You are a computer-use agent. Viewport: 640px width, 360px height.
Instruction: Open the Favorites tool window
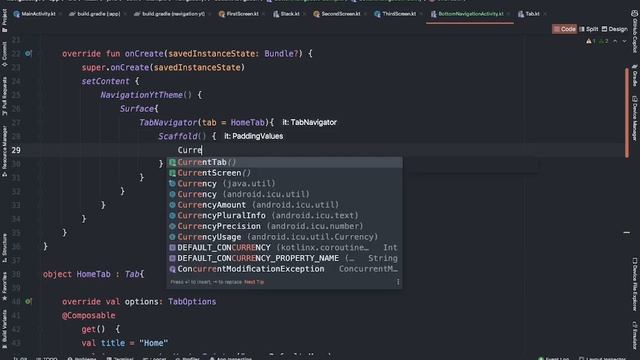pyautogui.click(x=4, y=286)
